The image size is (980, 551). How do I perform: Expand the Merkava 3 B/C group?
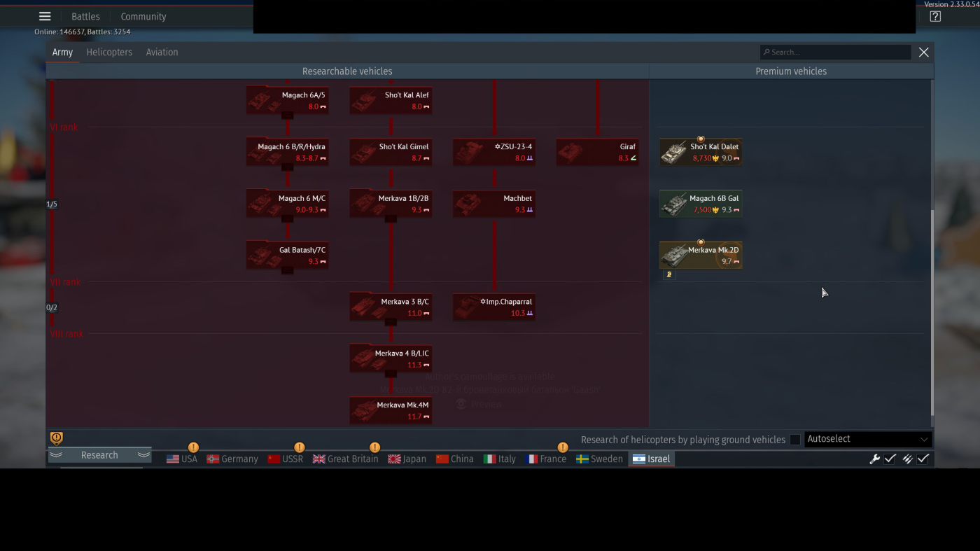[391, 307]
